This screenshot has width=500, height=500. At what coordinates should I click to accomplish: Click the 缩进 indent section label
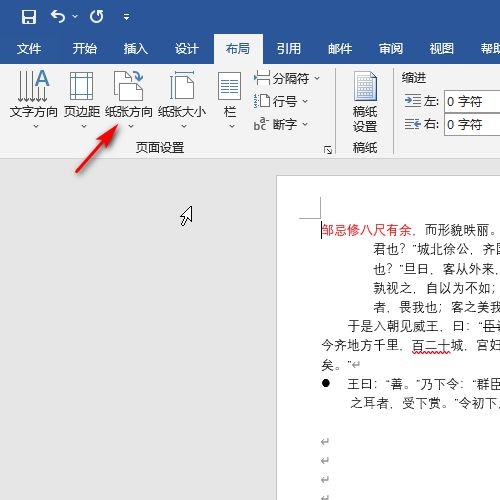pos(414,78)
